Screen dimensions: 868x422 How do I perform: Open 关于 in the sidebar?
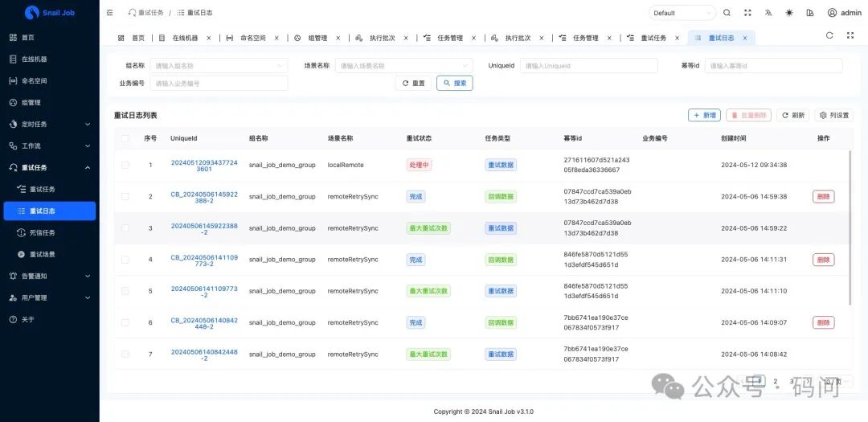click(50, 320)
